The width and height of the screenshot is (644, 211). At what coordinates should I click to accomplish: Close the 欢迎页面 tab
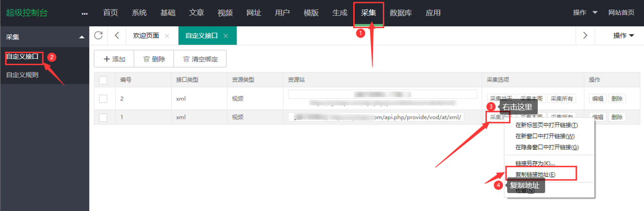click(167, 36)
